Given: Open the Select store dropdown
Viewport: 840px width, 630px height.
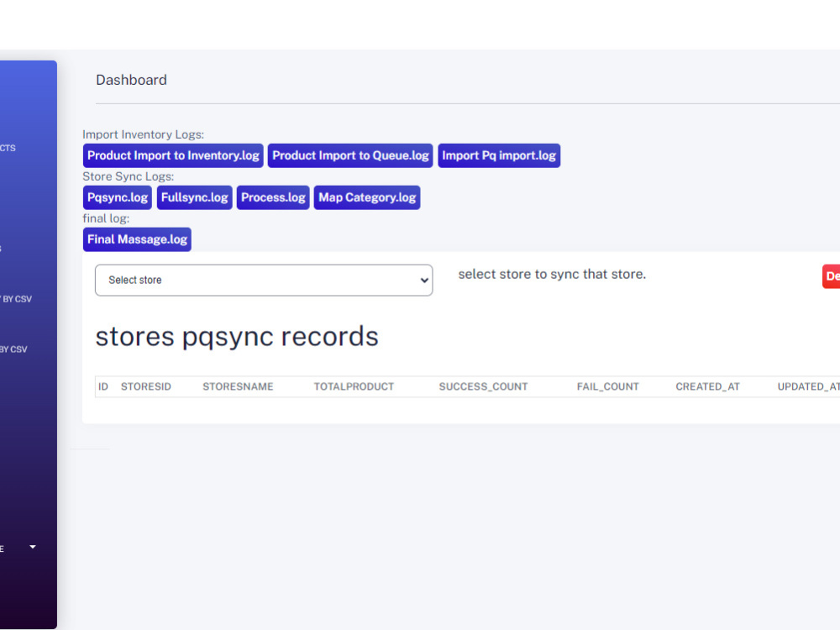Looking at the screenshot, I should coord(263,280).
